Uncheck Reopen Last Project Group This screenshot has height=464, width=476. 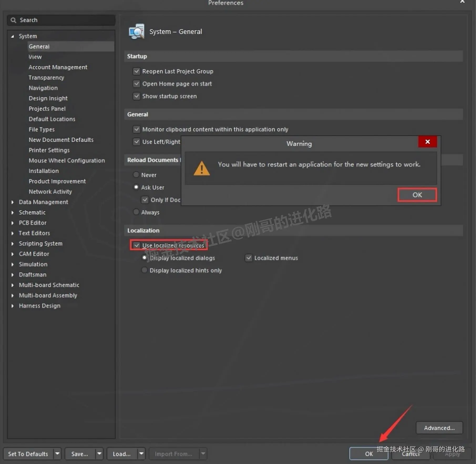coord(136,71)
